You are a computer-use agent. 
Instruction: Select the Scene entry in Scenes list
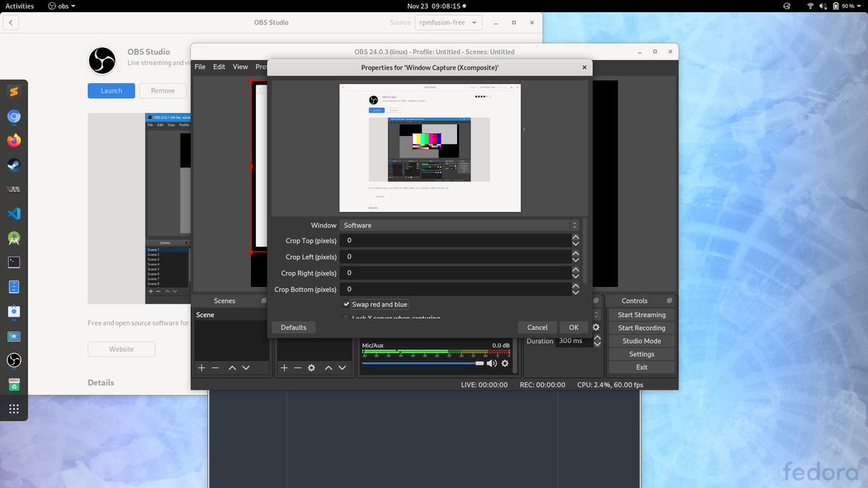coord(231,315)
